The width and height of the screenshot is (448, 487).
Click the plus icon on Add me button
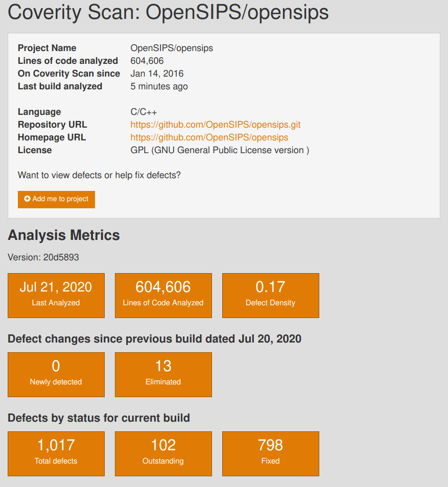pos(28,199)
